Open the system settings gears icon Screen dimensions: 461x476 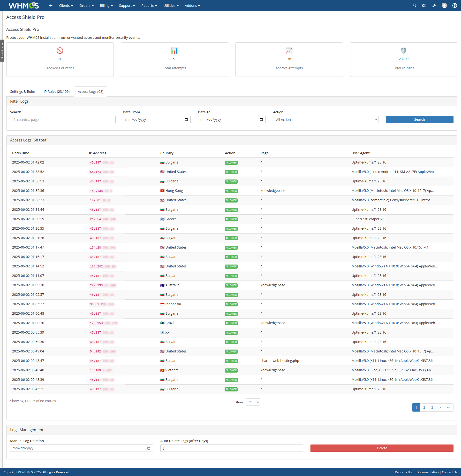[x=424, y=5]
